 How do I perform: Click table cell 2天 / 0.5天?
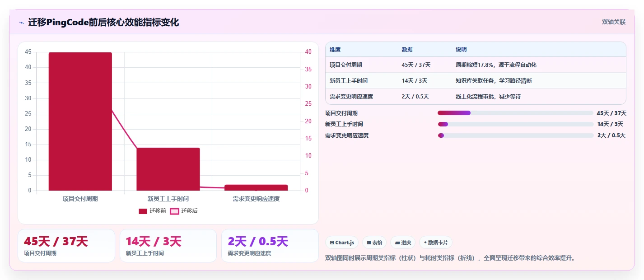[415, 97]
